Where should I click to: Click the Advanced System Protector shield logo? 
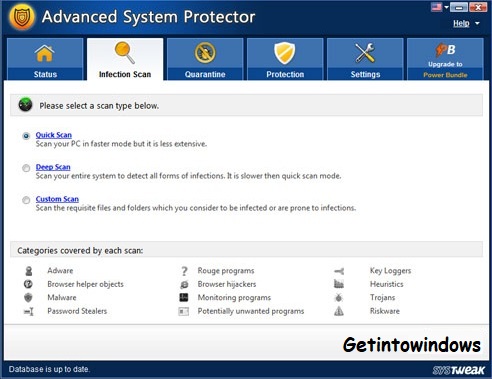tap(22, 17)
